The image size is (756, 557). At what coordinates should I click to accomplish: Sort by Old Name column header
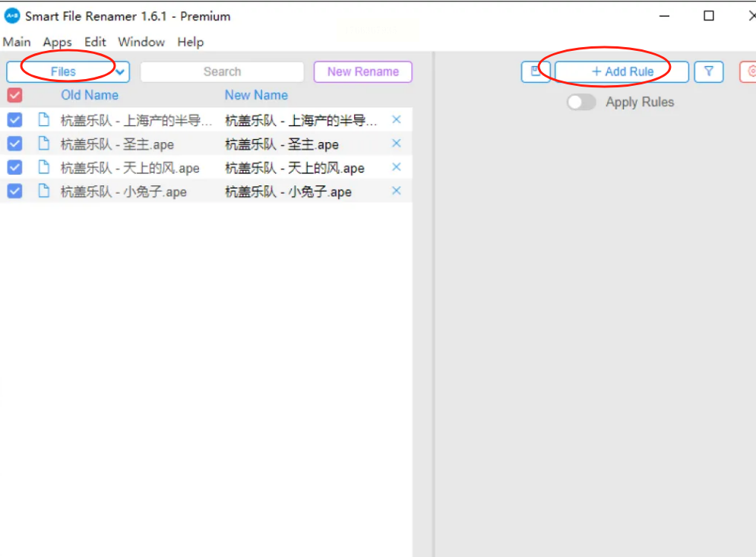(x=90, y=95)
